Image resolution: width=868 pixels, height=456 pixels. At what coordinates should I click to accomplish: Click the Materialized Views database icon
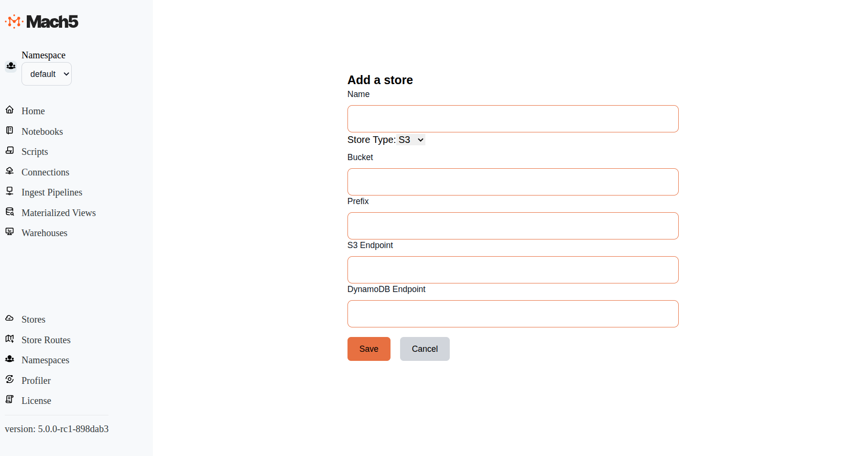click(x=10, y=212)
